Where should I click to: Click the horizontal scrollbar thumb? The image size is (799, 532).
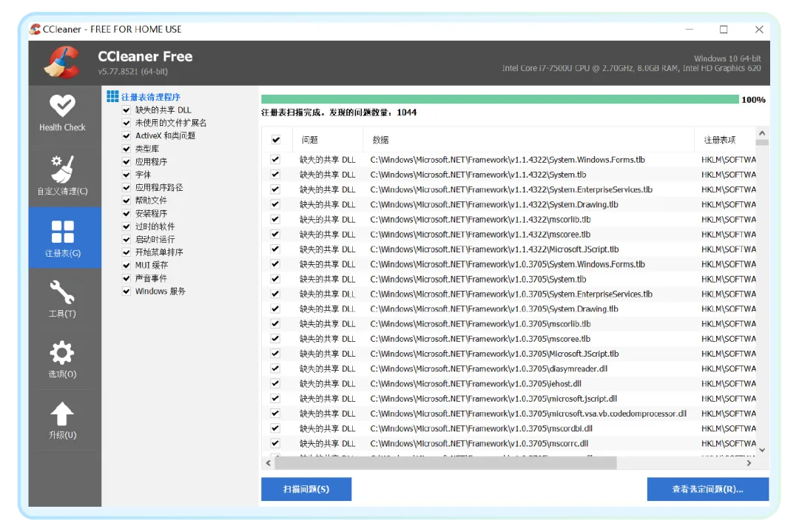(446, 463)
